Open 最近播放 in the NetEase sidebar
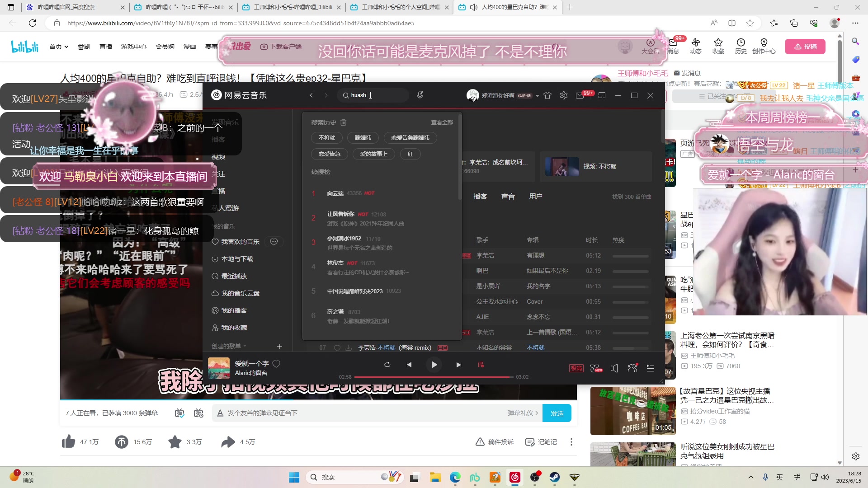This screenshot has width=868, height=488. pyautogui.click(x=229, y=276)
